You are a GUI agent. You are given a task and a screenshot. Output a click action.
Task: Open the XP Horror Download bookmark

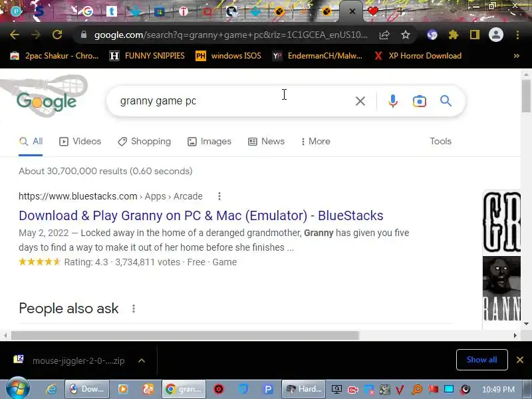pos(418,56)
